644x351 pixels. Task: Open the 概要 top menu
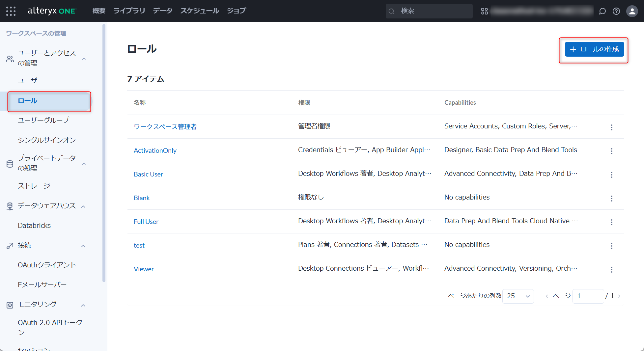(x=99, y=11)
